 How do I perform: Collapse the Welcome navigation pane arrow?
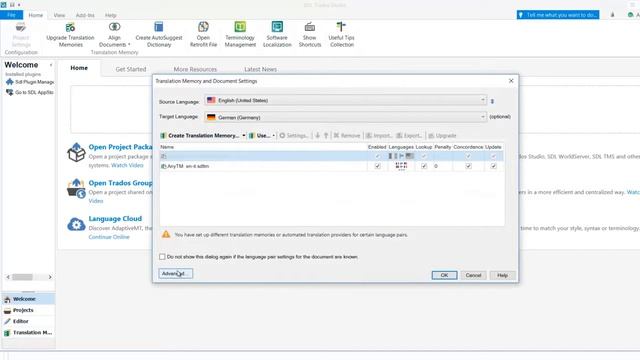(51, 65)
